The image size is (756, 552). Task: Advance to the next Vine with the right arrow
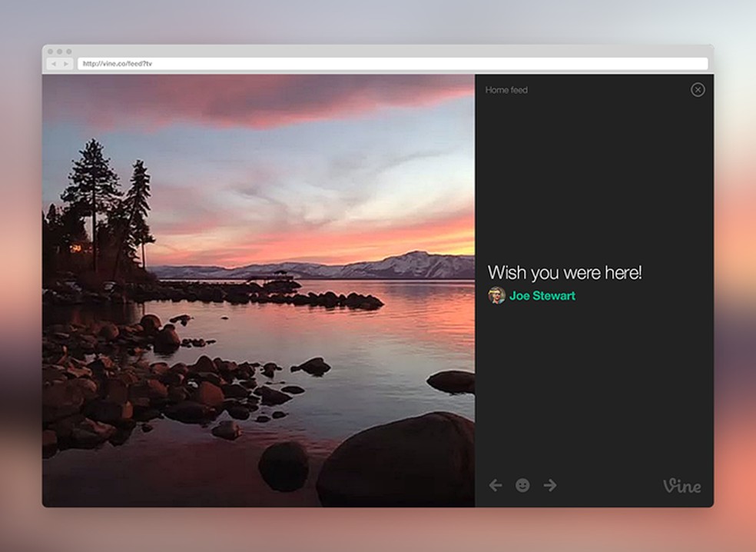click(x=550, y=485)
